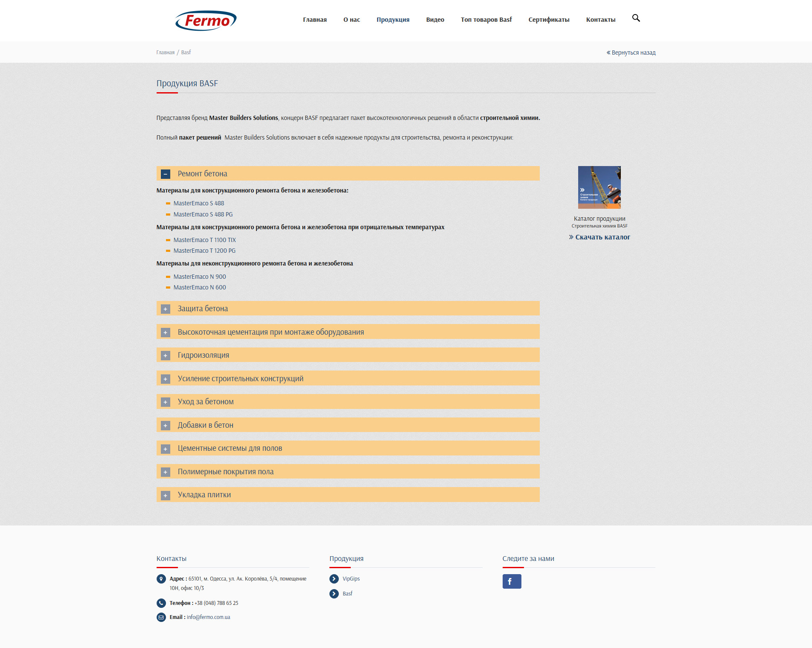This screenshot has width=812, height=648.
Task: Expand the Гидроизоляция section
Action: click(x=166, y=356)
